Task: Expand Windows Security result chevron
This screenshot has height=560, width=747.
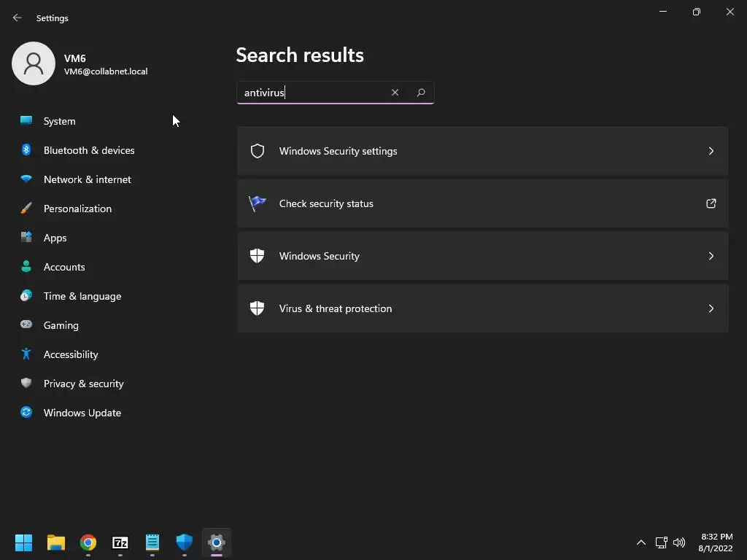Action: coord(711,256)
